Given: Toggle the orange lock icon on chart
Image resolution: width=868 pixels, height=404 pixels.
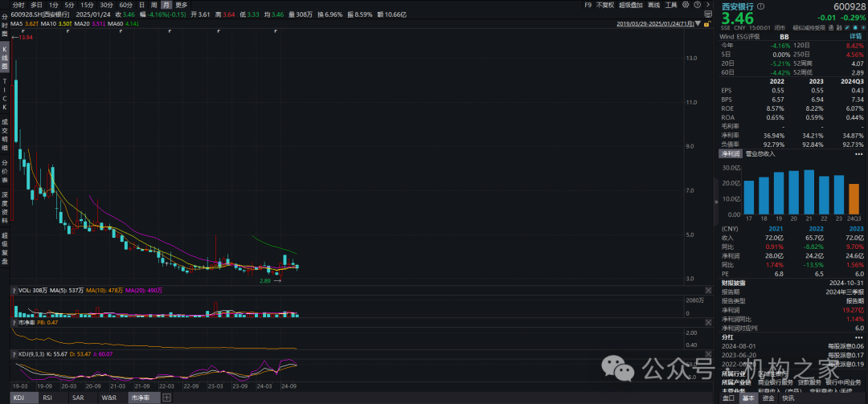Looking at the screenshot, I should coord(706,26).
